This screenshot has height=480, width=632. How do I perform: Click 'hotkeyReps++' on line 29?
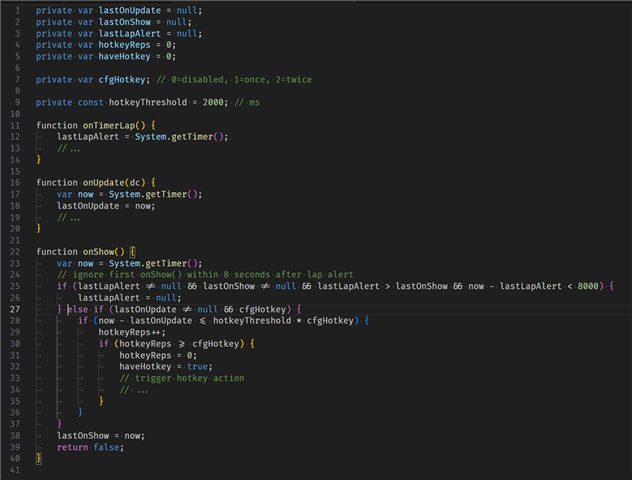click(129, 332)
